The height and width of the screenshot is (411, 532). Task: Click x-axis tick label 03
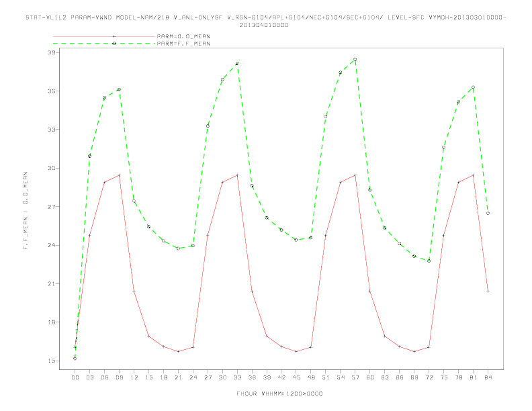tap(89, 377)
